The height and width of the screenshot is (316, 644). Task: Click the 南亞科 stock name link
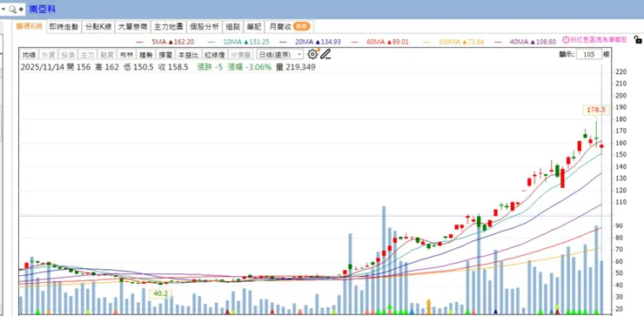tap(43, 9)
